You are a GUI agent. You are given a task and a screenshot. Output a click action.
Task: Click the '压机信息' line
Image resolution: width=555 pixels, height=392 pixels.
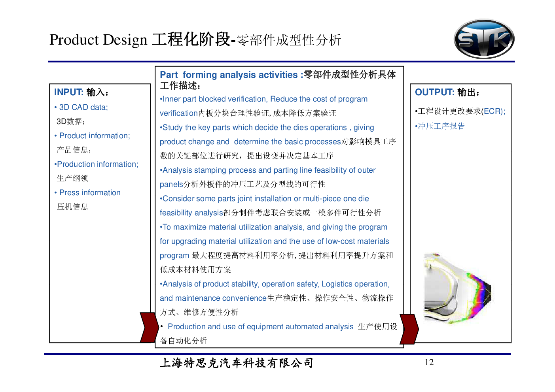point(72,207)
